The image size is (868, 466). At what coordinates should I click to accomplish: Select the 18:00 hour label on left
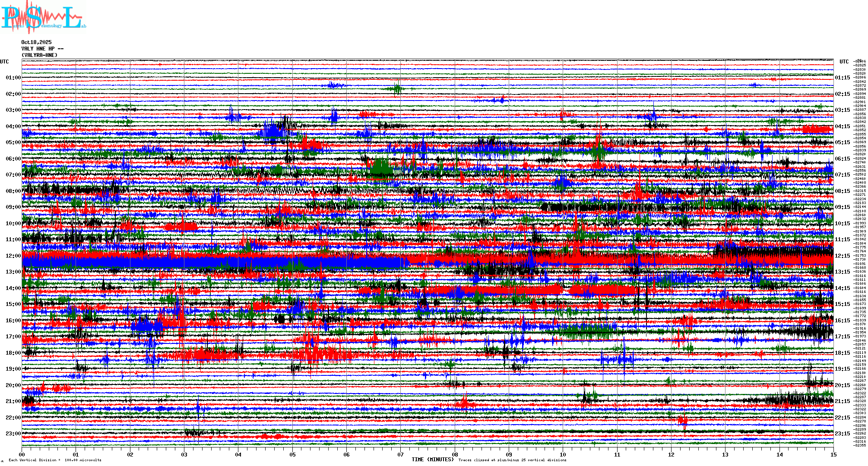(x=13, y=353)
